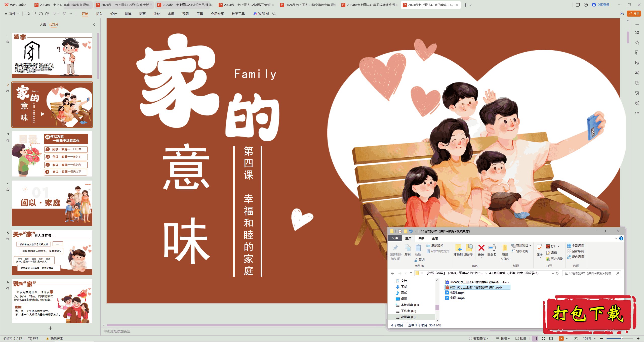Click the Print icon in quick toolbar
644x342 pixels.
point(41,14)
